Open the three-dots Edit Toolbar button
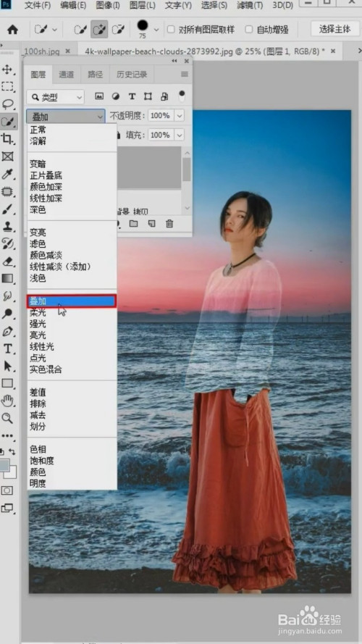Image resolution: width=362 pixels, height=644 pixels. [x=7, y=435]
